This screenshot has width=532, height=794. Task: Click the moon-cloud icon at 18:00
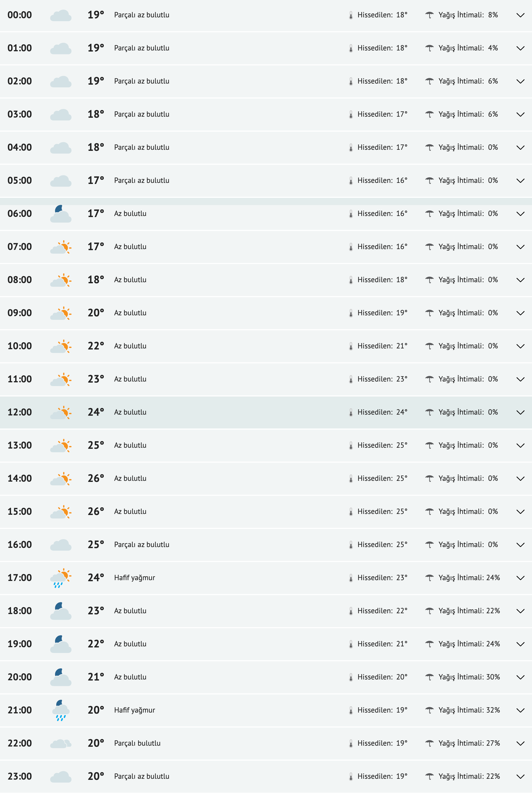tap(61, 611)
